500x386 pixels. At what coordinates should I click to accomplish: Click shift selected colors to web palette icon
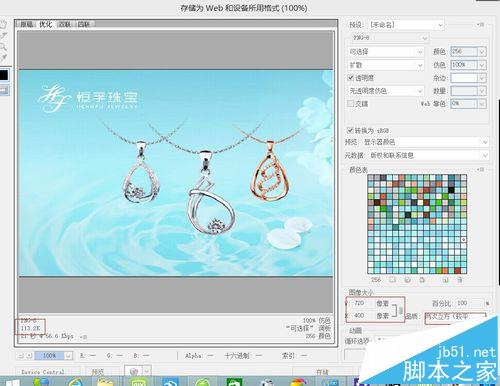407,280
